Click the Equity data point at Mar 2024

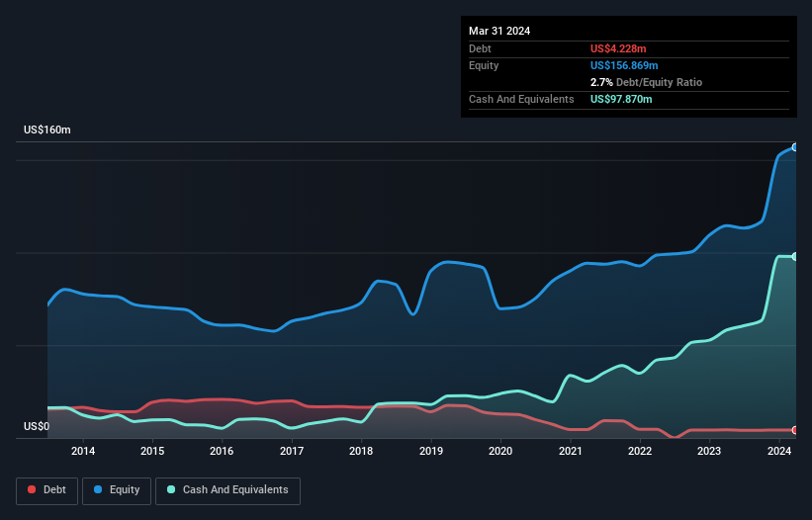[x=795, y=147]
